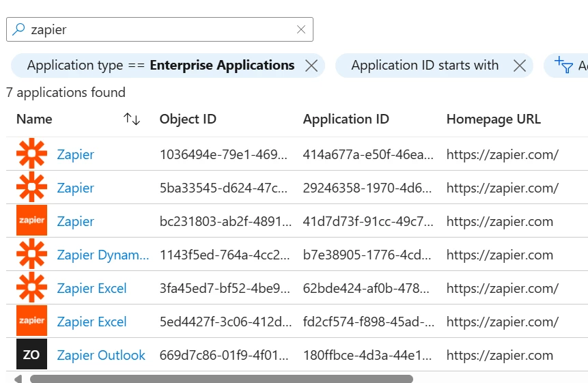The image size is (588, 383).
Task: Select Application ID 180ffbce-4d3a-44e1...
Action: click(367, 355)
